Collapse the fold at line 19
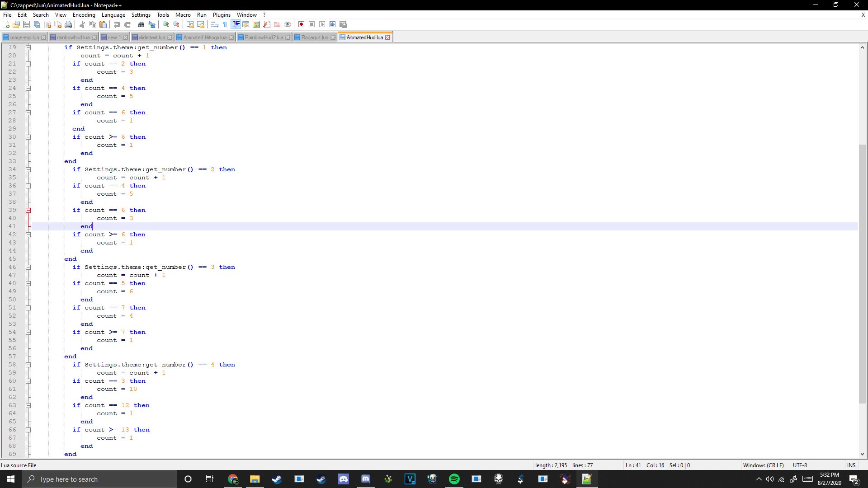The image size is (868, 488). [x=28, y=47]
